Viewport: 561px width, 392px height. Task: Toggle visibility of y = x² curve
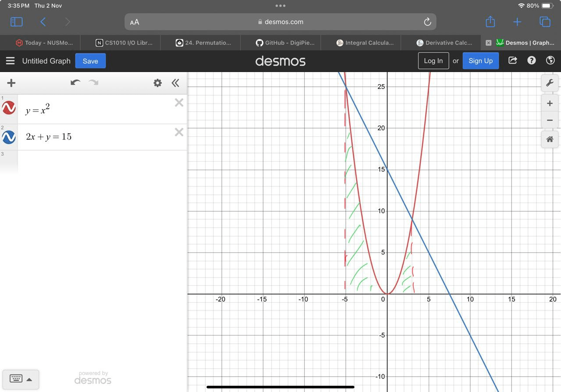coord(9,107)
